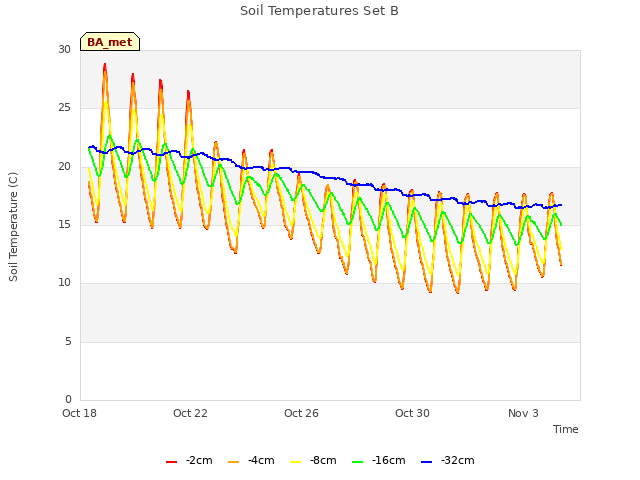The image size is (640, 480).
Task: Click the Soil Temperature (C) axis title
Action: [13, 227]
